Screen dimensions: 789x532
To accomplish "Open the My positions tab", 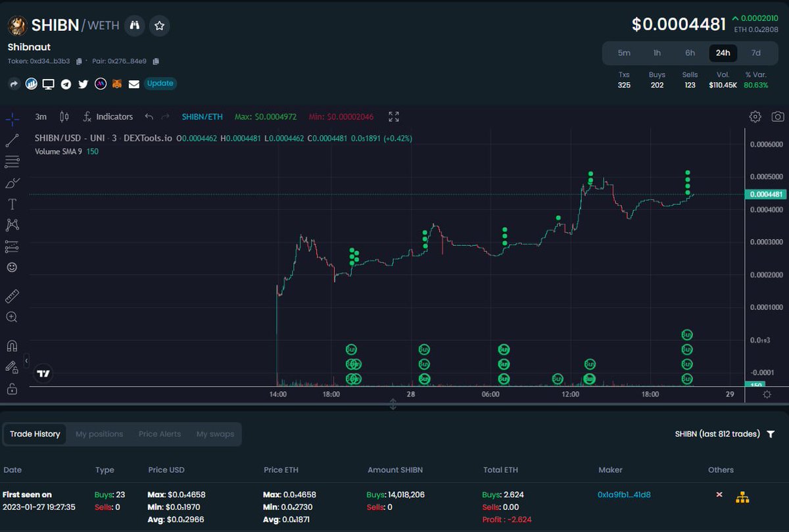I will 99,434.
